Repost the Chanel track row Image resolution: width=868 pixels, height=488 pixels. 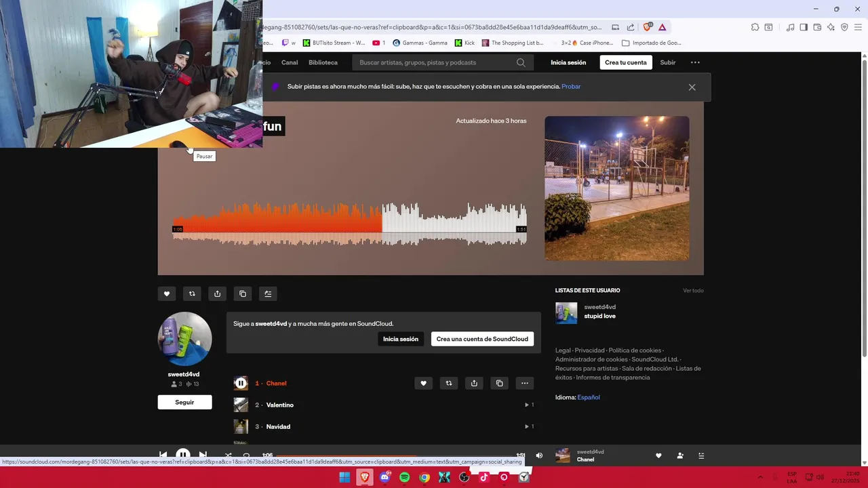(x=448, y=383)
